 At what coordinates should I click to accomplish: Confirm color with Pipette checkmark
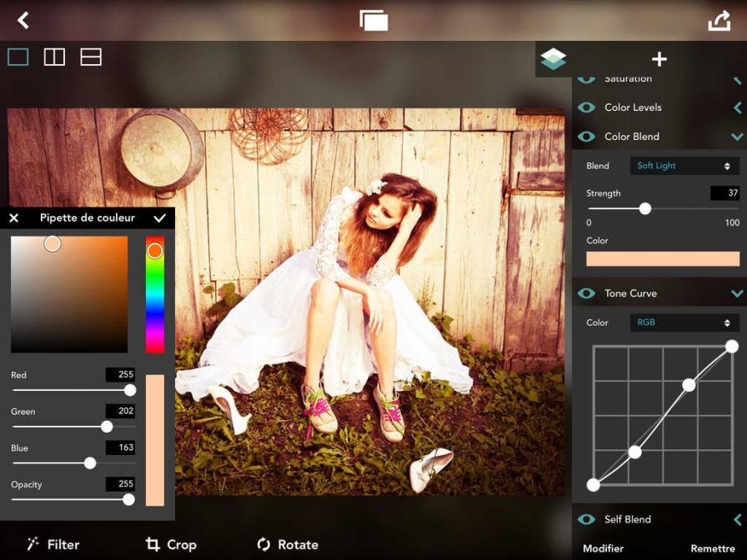159,217
